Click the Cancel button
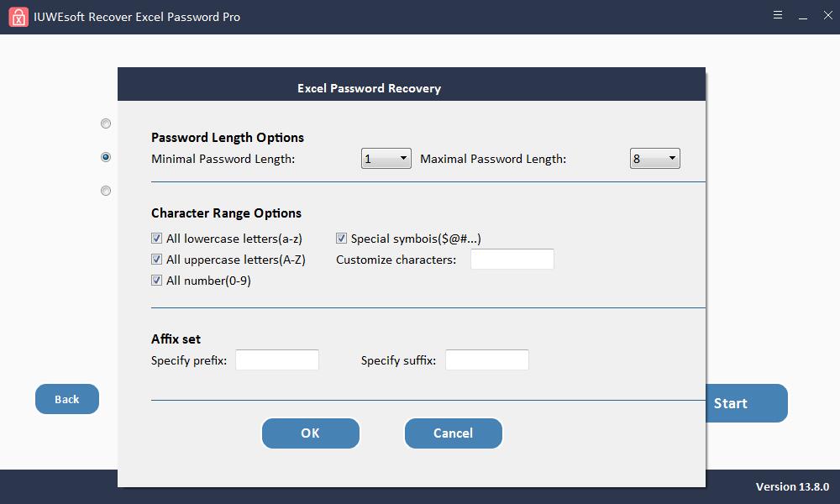 coord(454,433)
